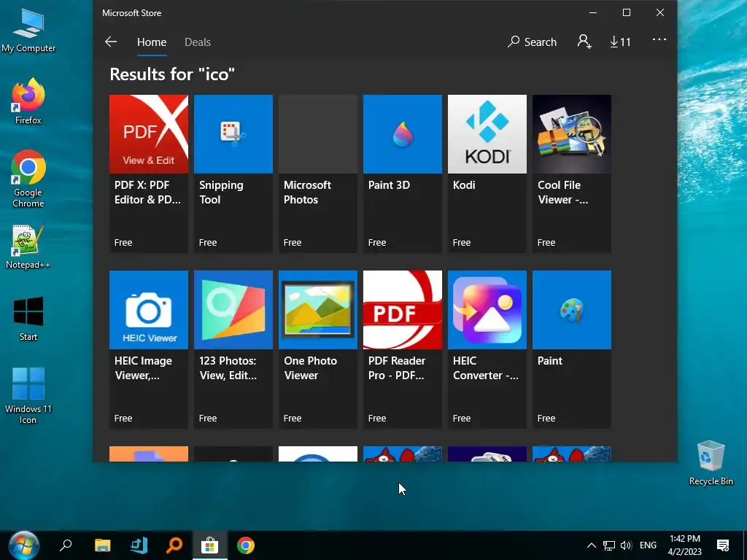Open the Paint app palette icon
Viewport: 747px width, 560px height.
pos(572,309)
